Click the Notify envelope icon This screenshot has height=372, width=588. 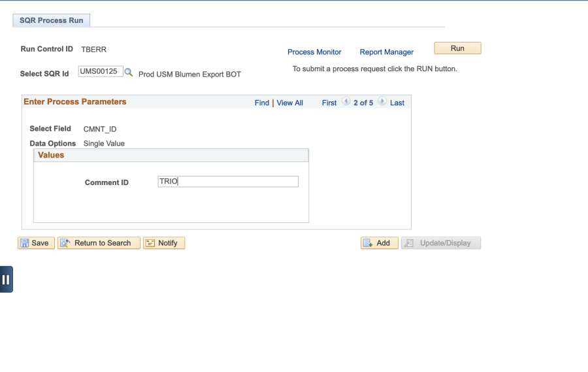pyautogui.click(x=150, y=243)
